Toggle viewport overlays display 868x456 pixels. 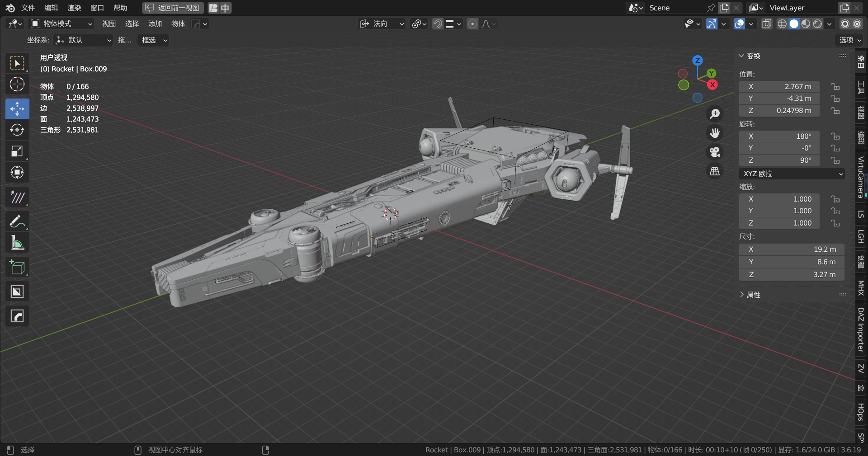point(739,24)
